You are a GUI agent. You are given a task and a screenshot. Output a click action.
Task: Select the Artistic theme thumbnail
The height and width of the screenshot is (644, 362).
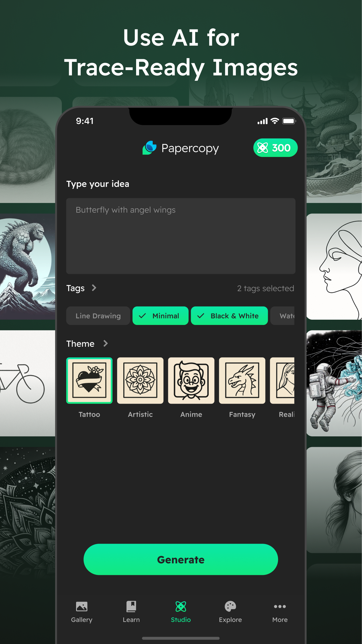pos(140,381)
